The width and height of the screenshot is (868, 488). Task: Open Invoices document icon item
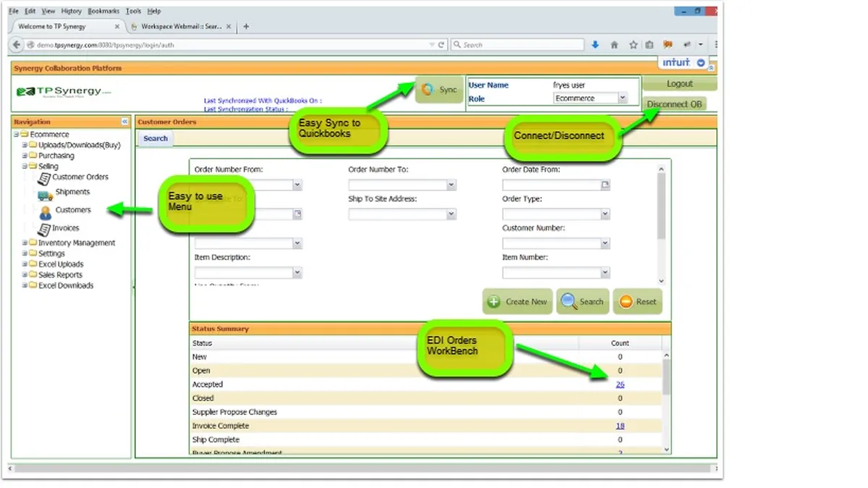click(59, 228)
